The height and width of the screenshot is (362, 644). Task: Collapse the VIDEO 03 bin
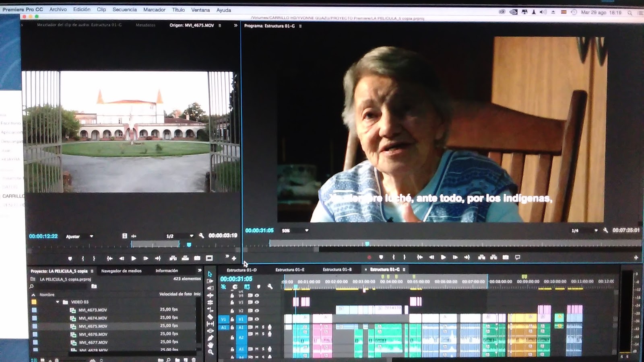(x=58, y=302)
